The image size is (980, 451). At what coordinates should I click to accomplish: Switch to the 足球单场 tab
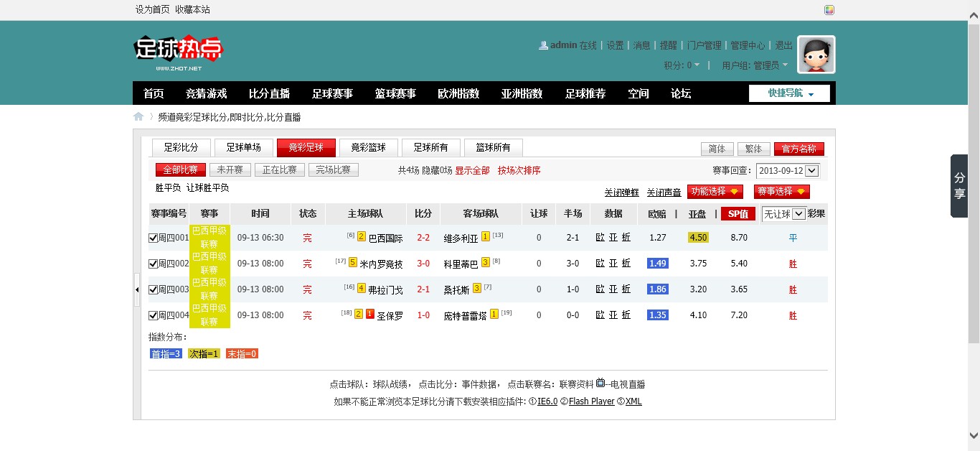click(x=243, y=147)
